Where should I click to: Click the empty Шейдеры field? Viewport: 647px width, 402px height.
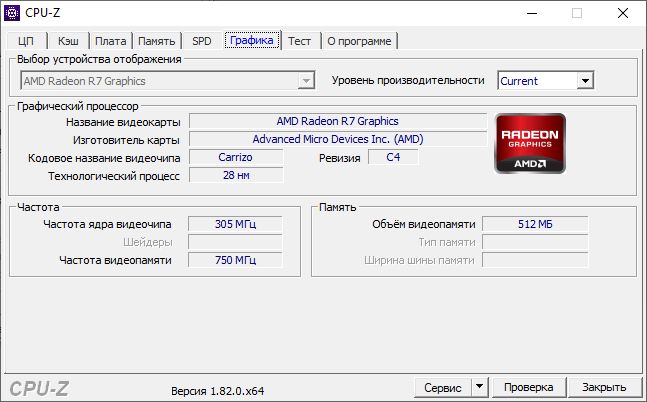[235, 242]
